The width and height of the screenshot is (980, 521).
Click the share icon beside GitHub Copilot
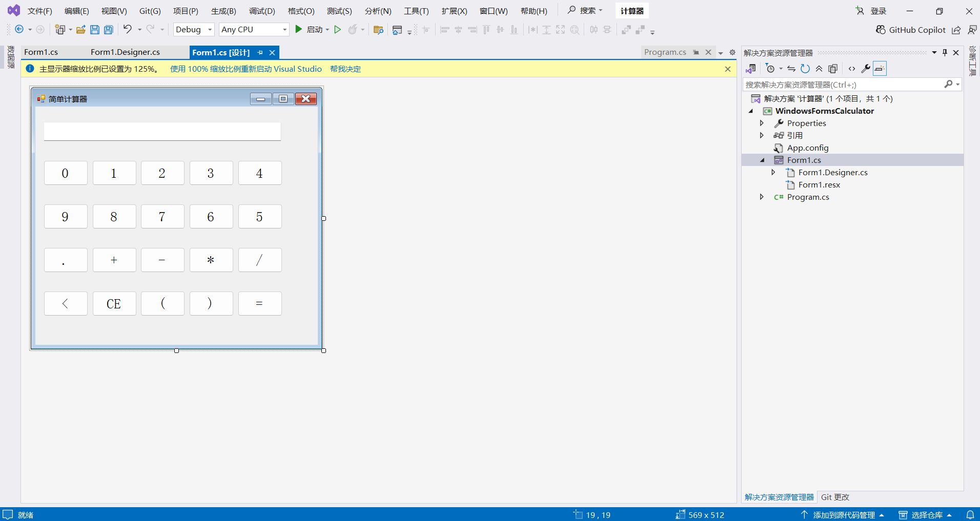956,30
